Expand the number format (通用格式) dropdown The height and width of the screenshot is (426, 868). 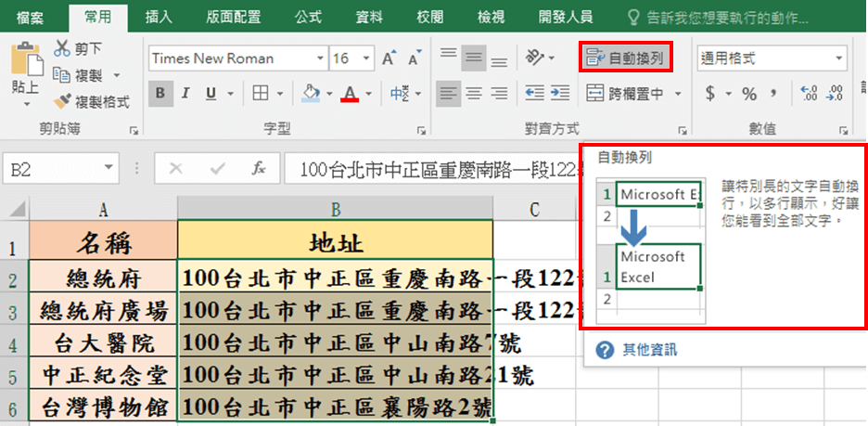click(839, 58)
